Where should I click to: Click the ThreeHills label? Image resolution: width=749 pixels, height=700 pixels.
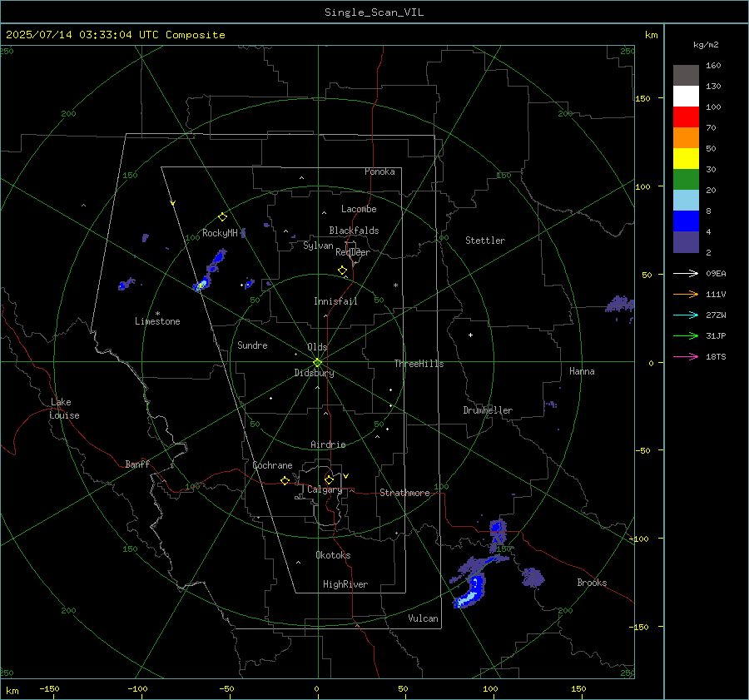[419, 364]
